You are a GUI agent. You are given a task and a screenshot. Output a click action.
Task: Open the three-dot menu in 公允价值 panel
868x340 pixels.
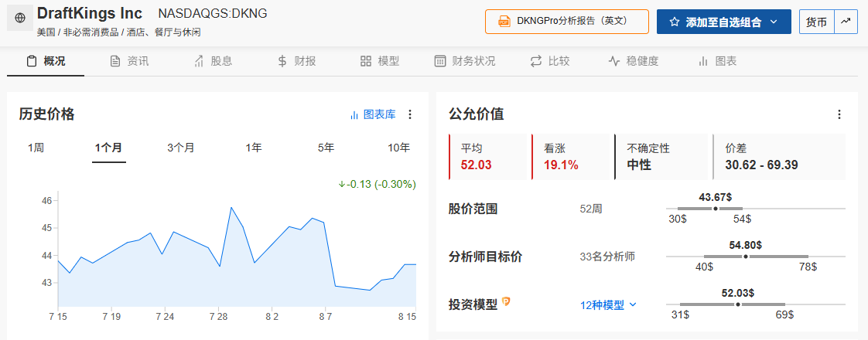839,114
